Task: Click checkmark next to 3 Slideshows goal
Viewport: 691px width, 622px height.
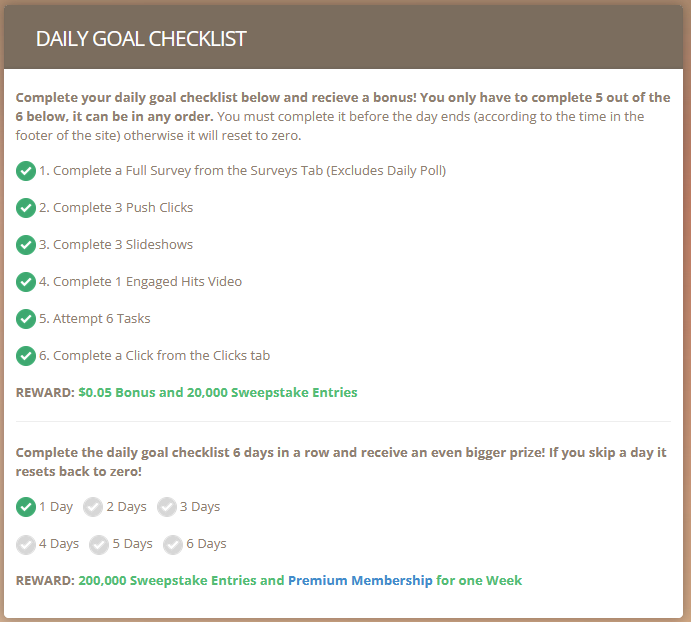Action: tap(26, 245)
